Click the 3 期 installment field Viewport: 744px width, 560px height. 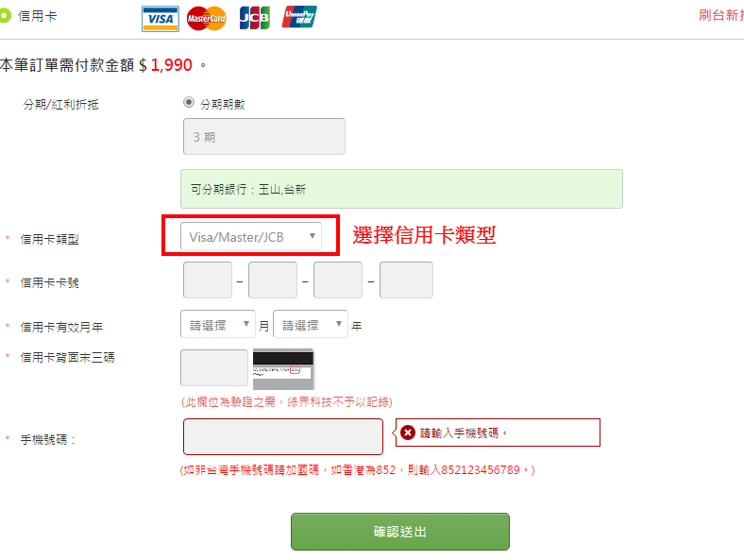(x=263, y=137)
